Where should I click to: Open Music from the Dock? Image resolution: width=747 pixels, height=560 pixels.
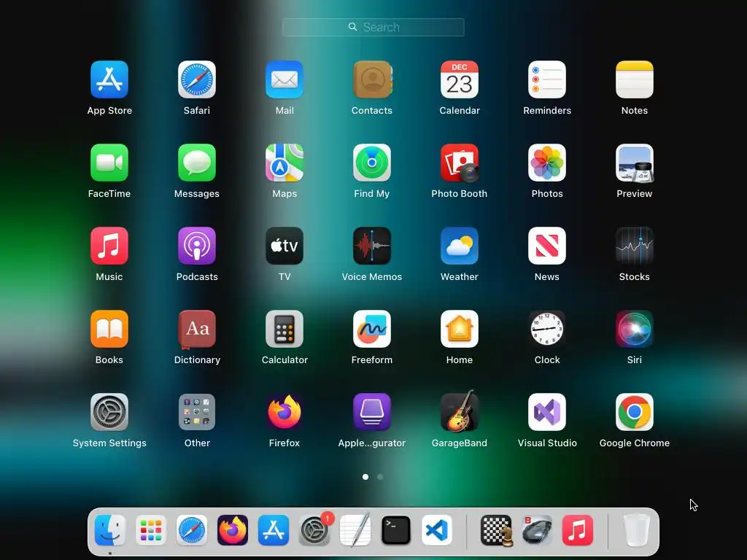point(578,530)
